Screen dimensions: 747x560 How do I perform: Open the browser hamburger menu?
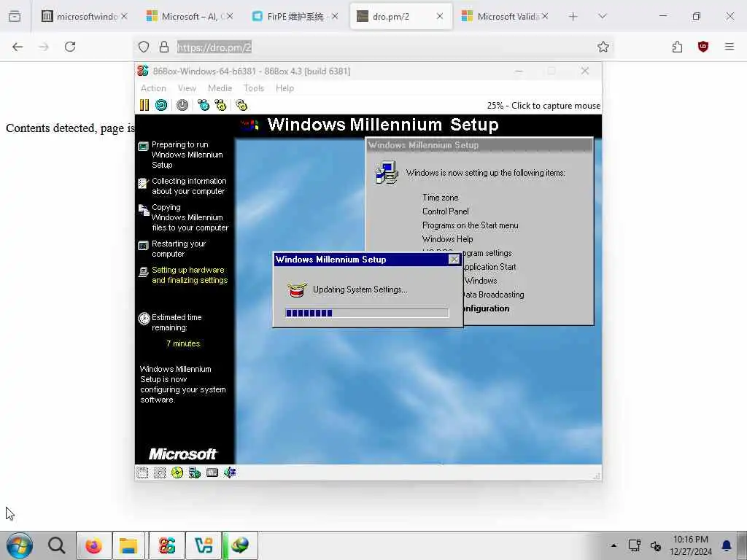point(729,47)
